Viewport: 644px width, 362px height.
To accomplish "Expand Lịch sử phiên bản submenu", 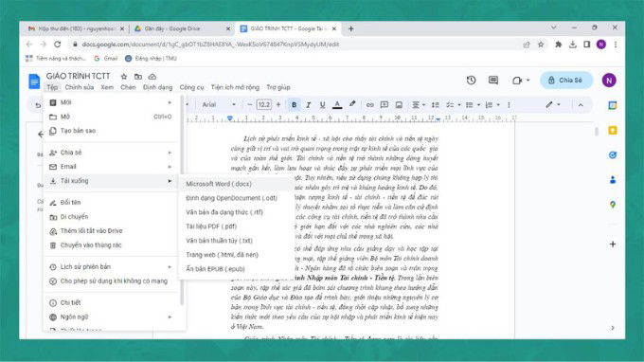I will 111,266.
